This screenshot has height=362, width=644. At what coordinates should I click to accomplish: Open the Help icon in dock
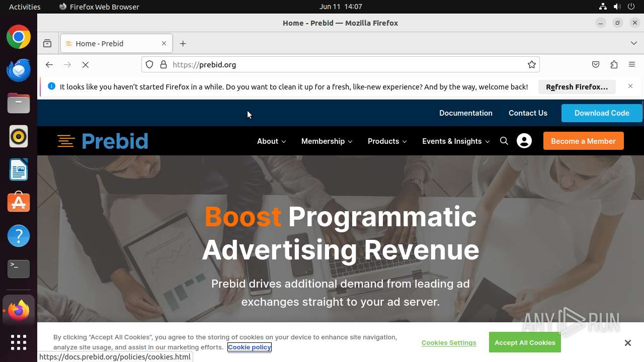[19, 236]
